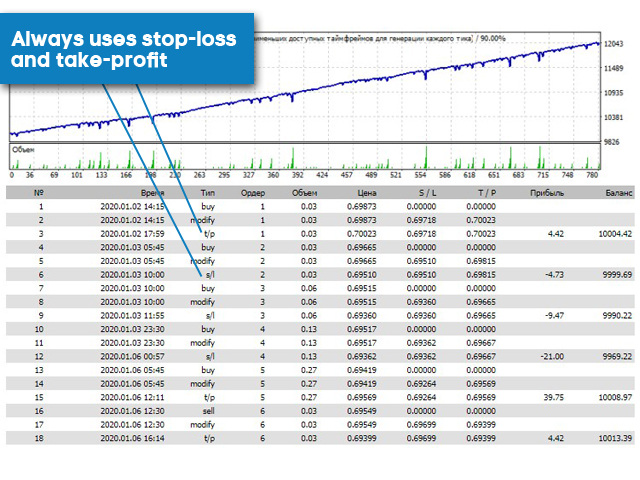Click the modify type in row 14
640x480 pixels.
[x=202, y=384]
